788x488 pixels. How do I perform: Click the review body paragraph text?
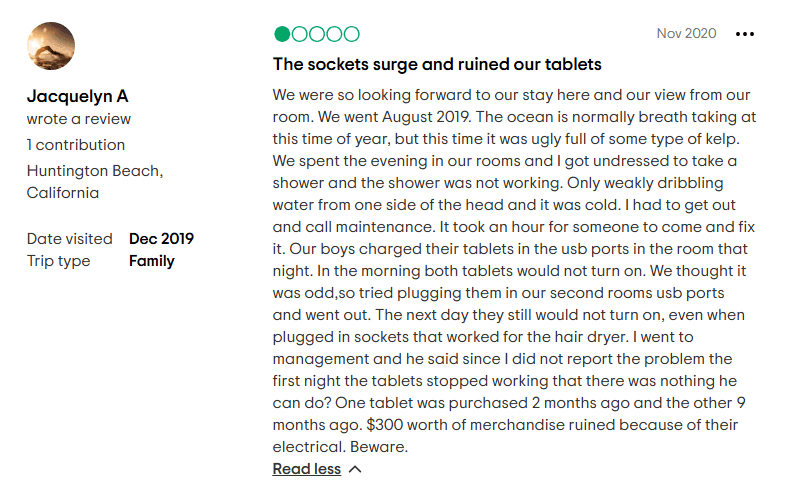(x=514, y=270)
